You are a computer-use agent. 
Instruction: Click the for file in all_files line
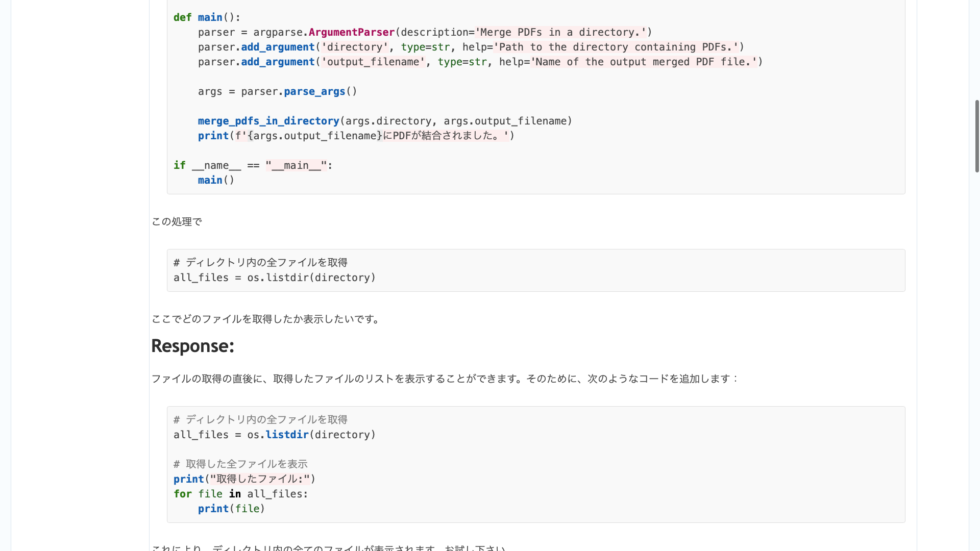click(x=240, y=494)
